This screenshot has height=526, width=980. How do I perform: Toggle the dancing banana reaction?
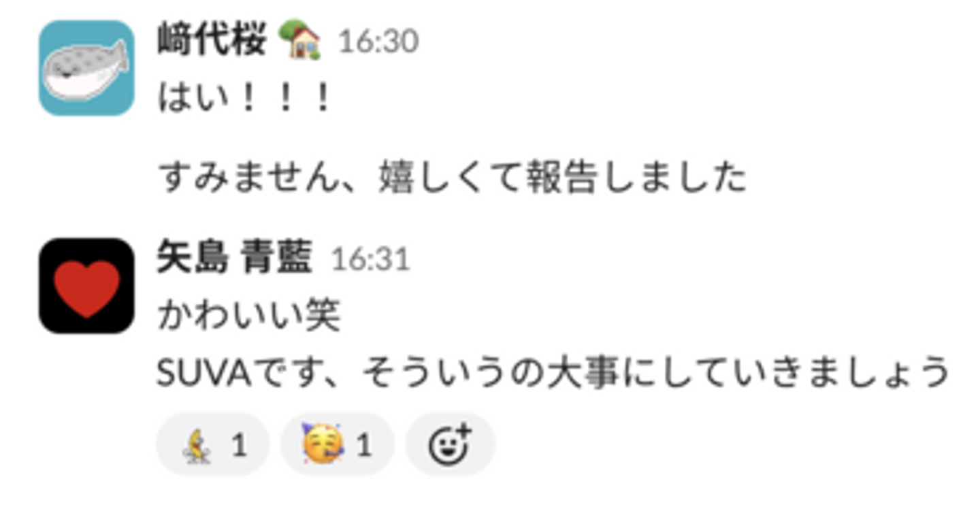[x=213, y=445]
